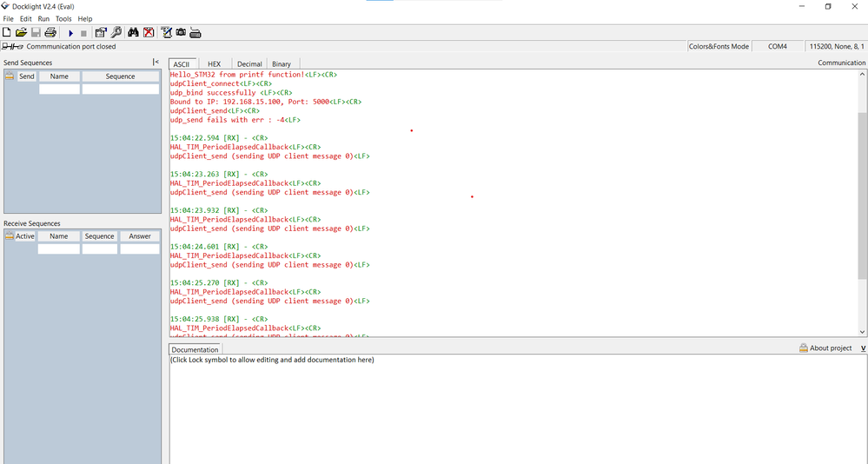Click the Send column header
This screenshot has width=868, height=464.
click(27, 76)
